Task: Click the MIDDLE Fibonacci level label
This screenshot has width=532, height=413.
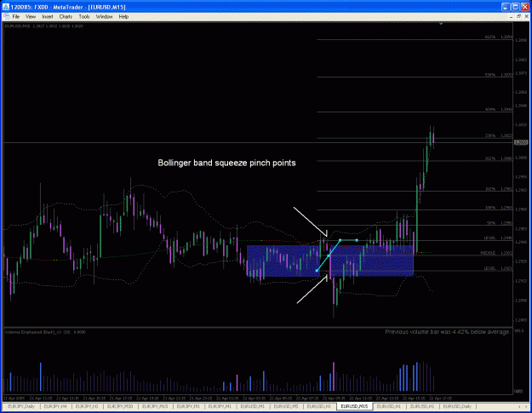Action: (x=488, y=253)
